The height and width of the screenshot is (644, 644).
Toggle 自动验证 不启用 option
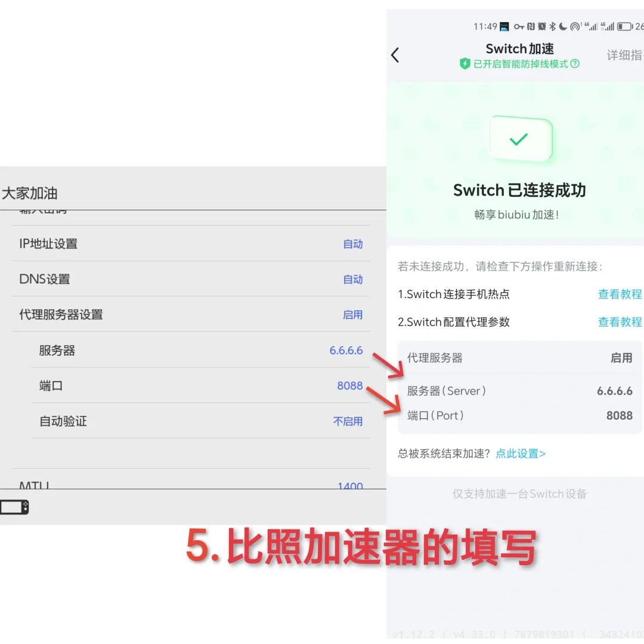click(x=348, y=421)
